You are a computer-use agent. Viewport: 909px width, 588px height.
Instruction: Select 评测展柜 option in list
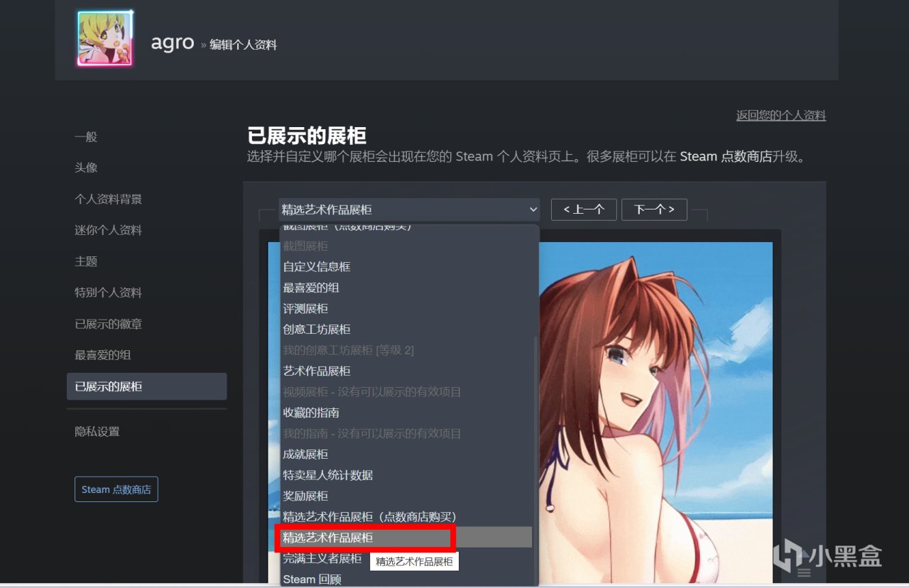405,308
